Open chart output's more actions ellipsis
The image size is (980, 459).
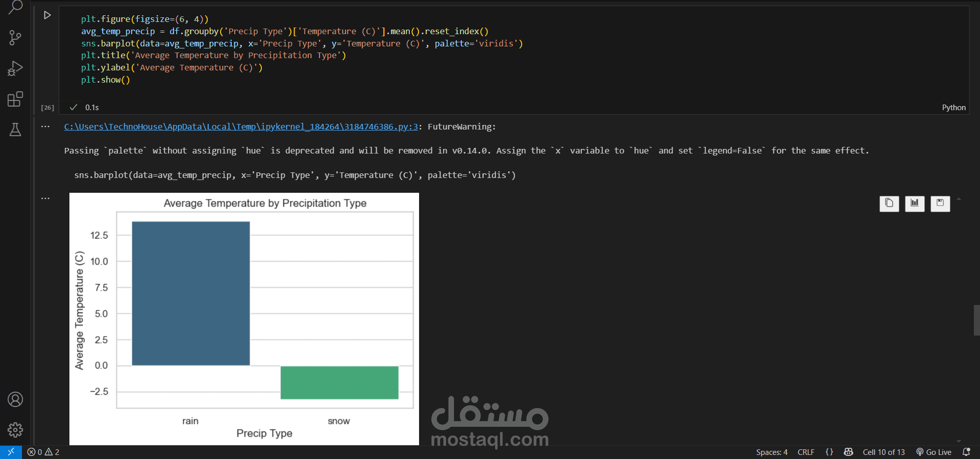point(45,198)
